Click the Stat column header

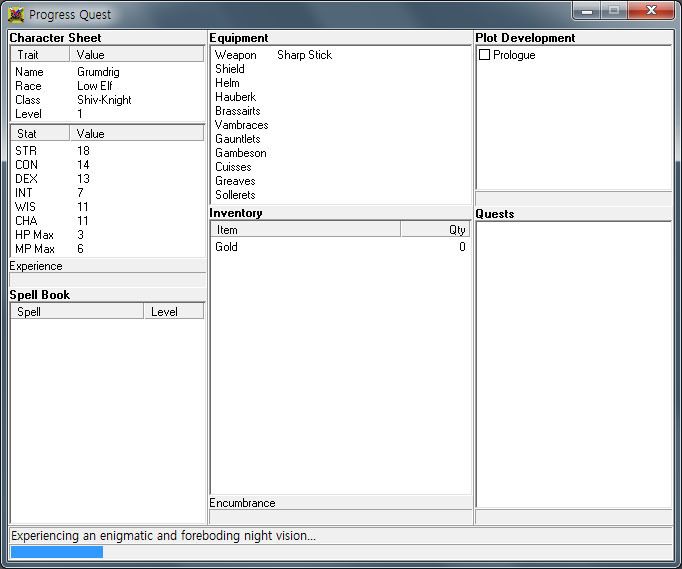(40, 134)
